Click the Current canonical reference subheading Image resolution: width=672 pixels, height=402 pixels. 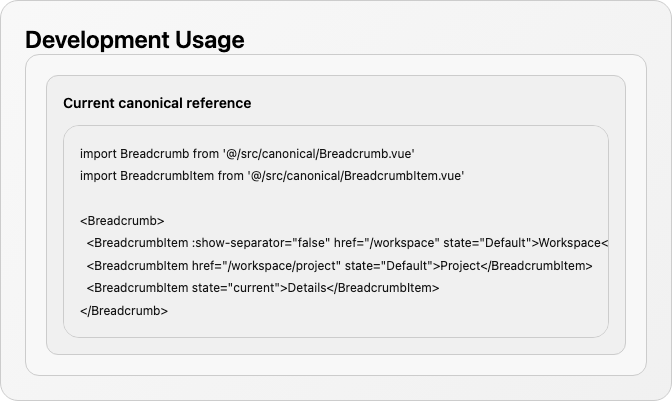tap(157, 103)
